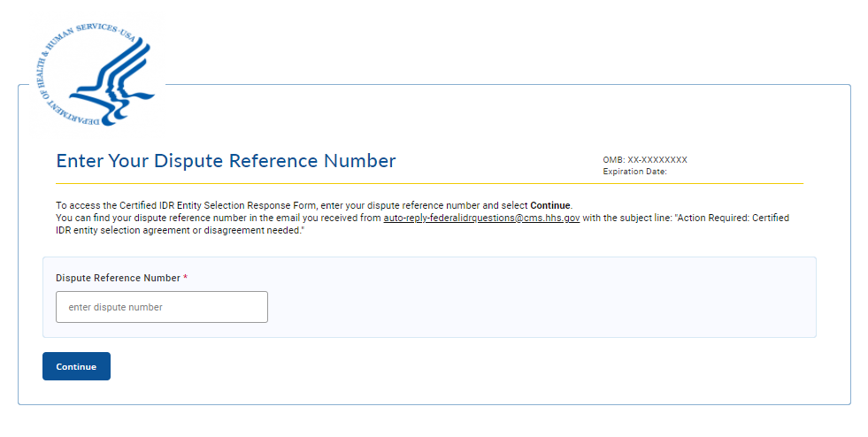Click the red required asterisk
This screenshot has width=868, height=437.
(x=186, y=278)
